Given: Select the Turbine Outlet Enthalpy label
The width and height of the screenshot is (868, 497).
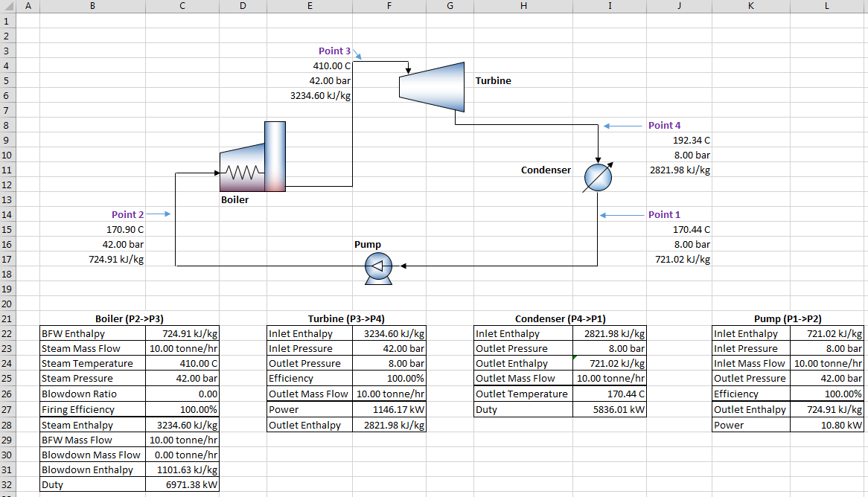Looking at the screenshot, I should point(310,425).
